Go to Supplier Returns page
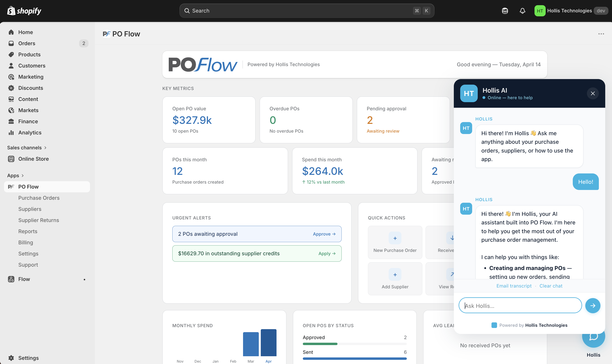The width and height of the screenshot is (612, 364). click(38, 220)
